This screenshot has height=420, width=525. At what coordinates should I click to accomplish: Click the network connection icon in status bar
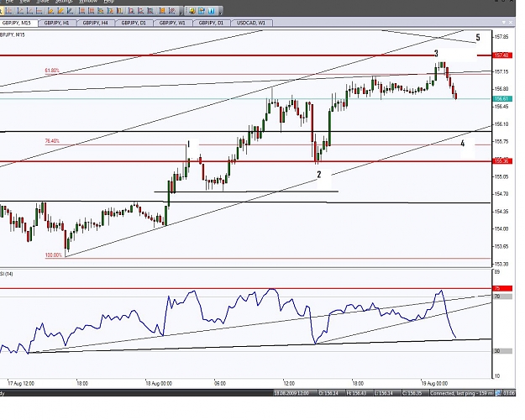tap(499, 393)
